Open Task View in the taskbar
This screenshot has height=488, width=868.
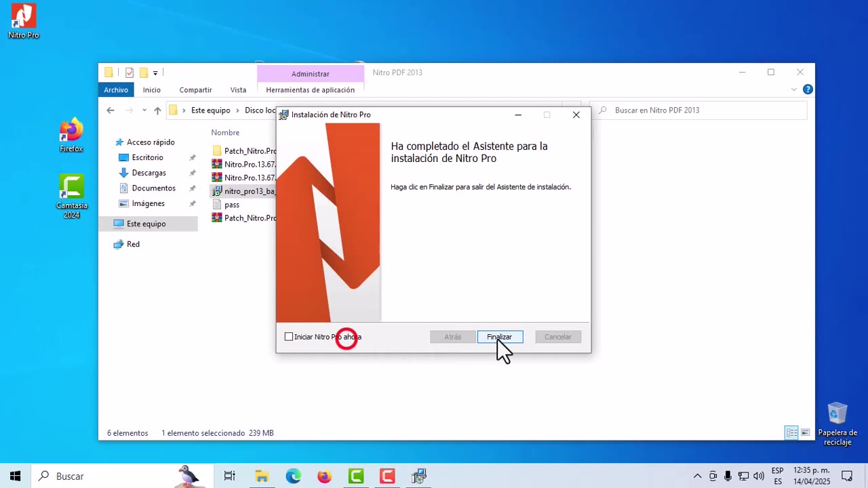coord(230,476)
